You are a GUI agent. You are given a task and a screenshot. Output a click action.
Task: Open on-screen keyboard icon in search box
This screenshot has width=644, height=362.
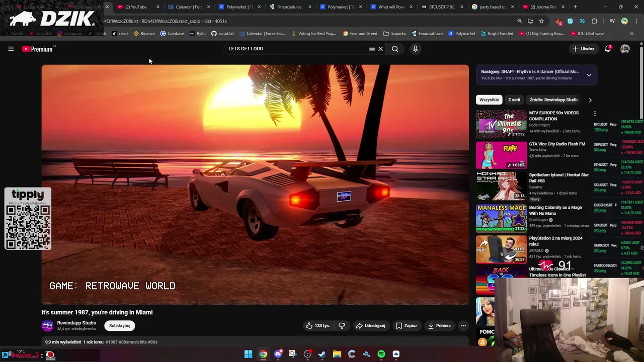[x=372, y=49]
